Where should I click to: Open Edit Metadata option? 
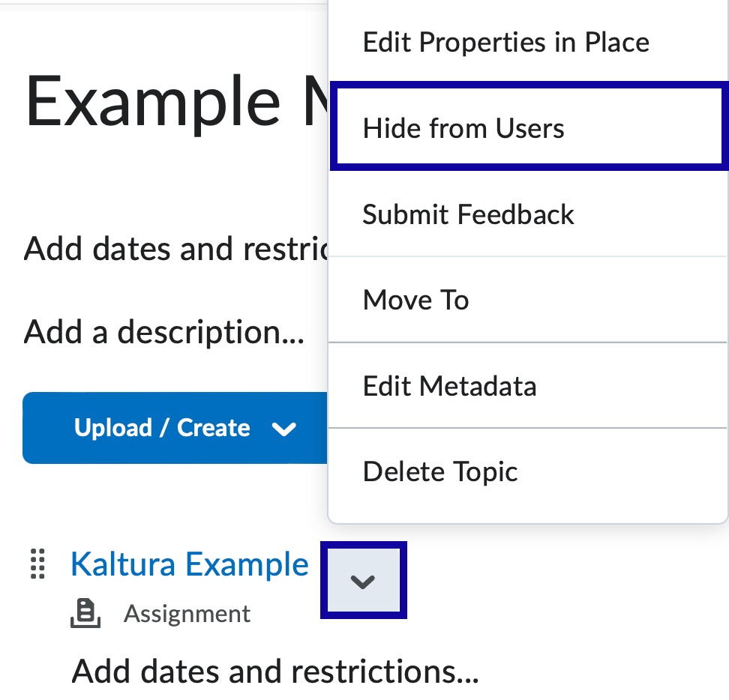point(528,385)
